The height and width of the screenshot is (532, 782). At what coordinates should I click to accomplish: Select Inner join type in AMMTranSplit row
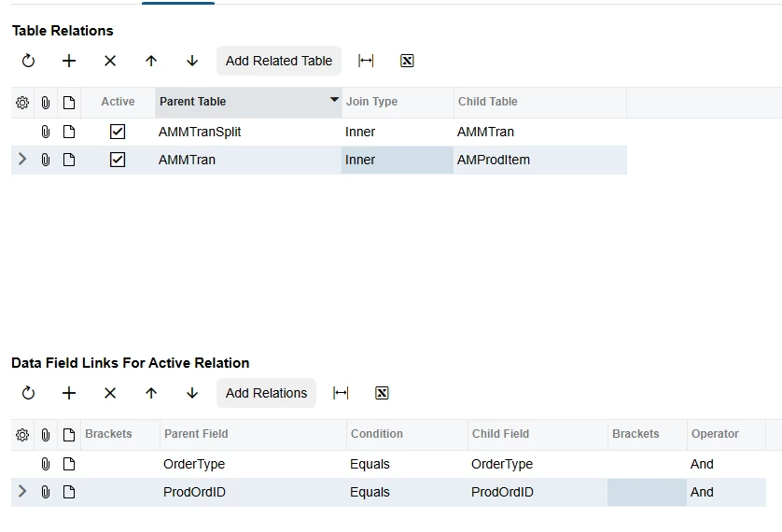click(398, 132)
